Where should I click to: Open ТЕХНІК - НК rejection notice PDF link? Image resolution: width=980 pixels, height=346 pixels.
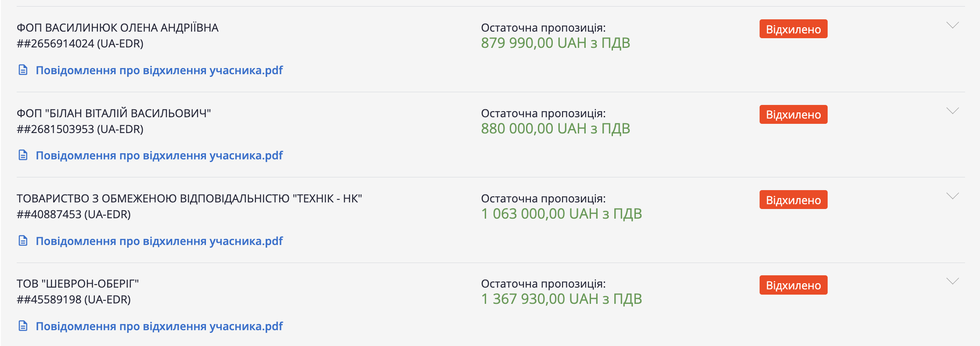coord(159,241)
